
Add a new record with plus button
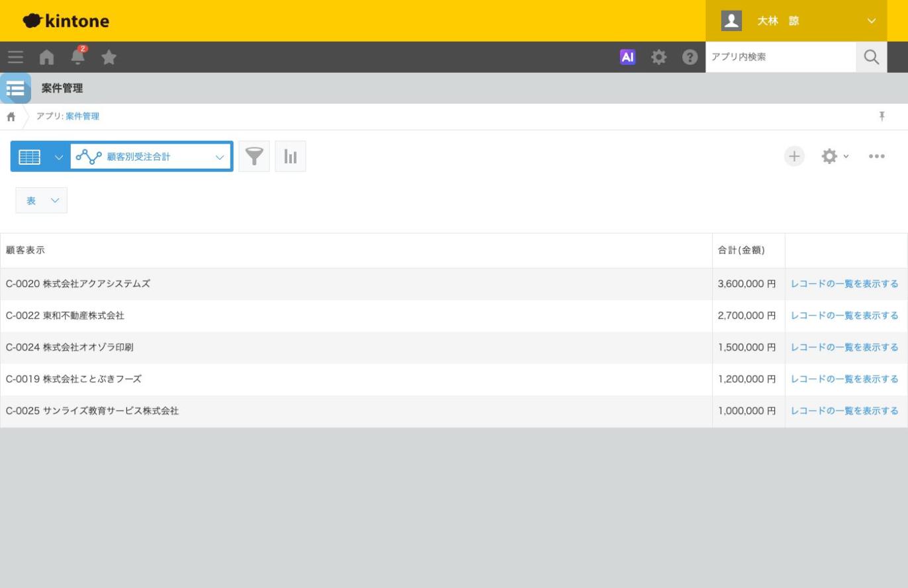click(794, 156)
